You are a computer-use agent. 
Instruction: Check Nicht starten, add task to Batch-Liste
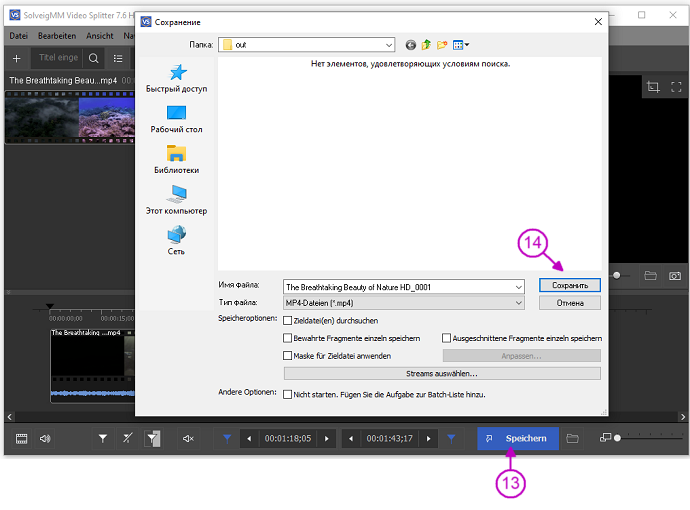click(287, 394)
